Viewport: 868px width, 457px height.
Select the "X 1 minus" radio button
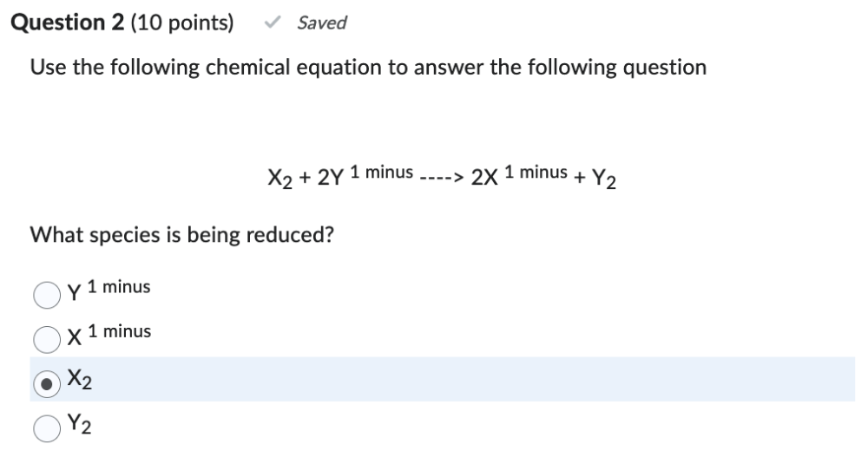[x=46, y=338]
